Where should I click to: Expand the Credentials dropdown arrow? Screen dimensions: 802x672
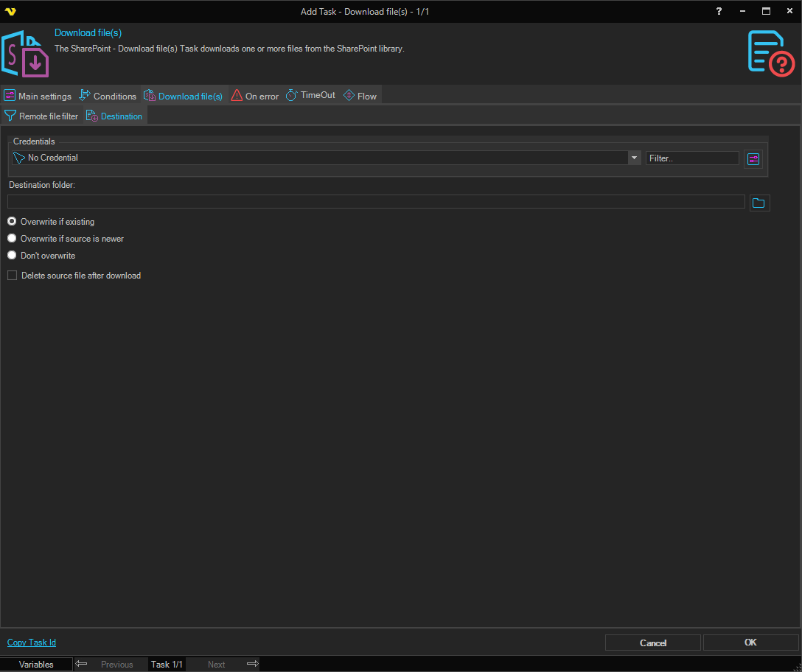pyautogui.click(x=634, y=158)
